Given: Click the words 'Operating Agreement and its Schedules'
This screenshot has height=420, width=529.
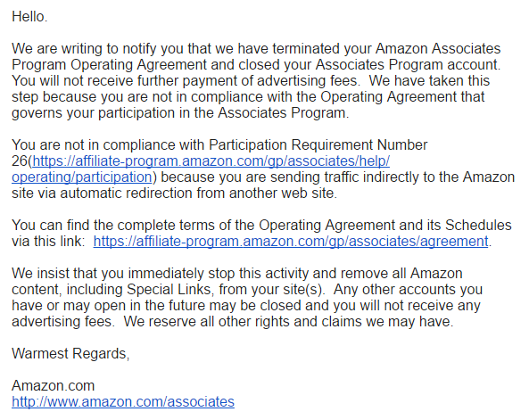Looking at the screenshot, I should pos(385,225).
